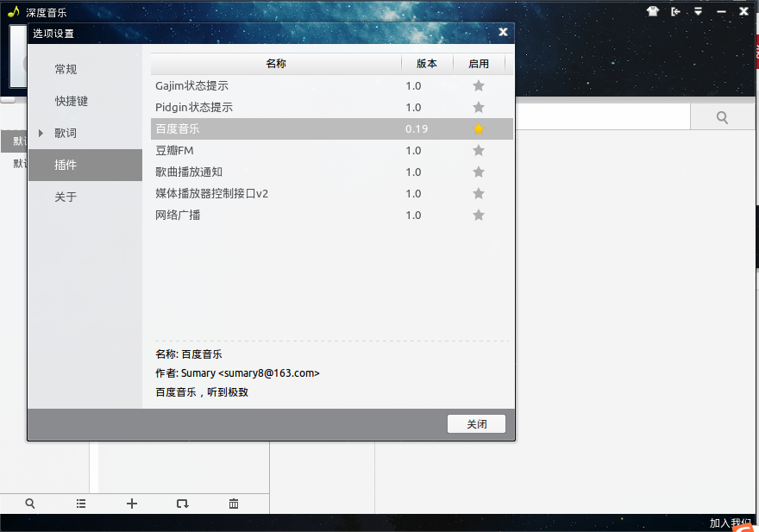The width and height of the screenshot is (759, 532).
Task: Click the 加入我们 link at bottom
Action: click(731, 523)
